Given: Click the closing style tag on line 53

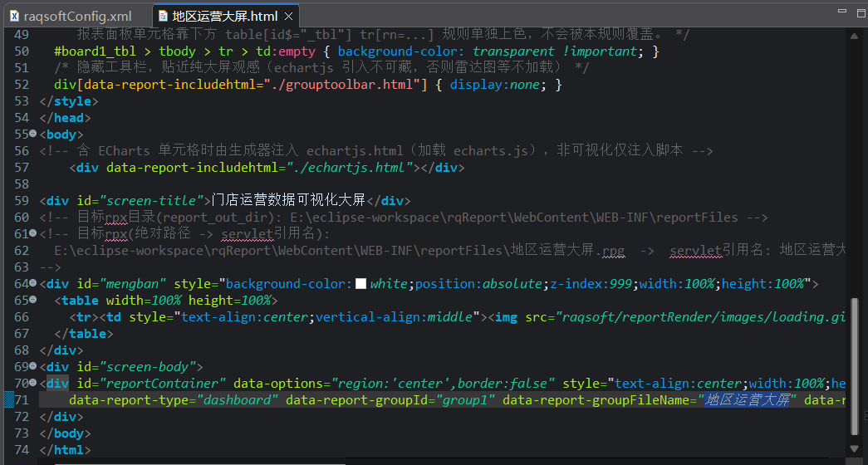Looking at the screenshot, I should click(x=69, y=101).
